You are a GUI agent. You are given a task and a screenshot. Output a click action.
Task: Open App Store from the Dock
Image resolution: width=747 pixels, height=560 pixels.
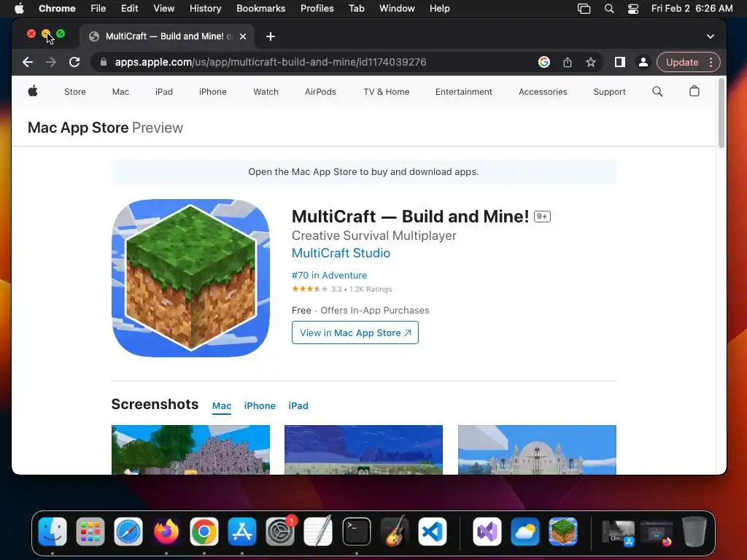(x=242, y=532)
